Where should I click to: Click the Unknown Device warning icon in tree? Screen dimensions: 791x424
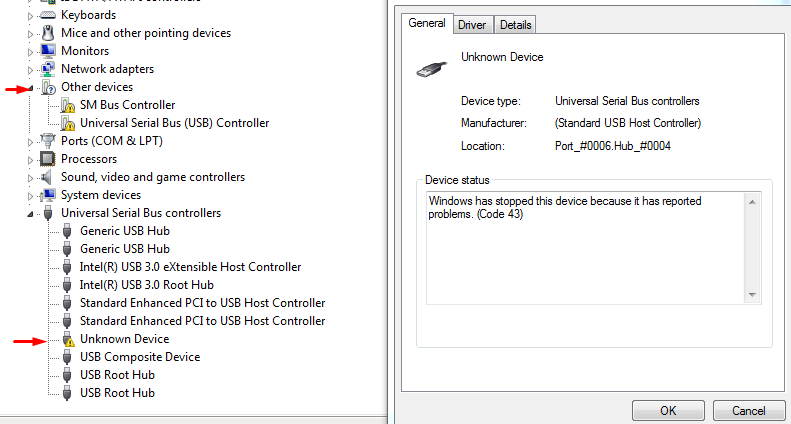coord(67,339)
